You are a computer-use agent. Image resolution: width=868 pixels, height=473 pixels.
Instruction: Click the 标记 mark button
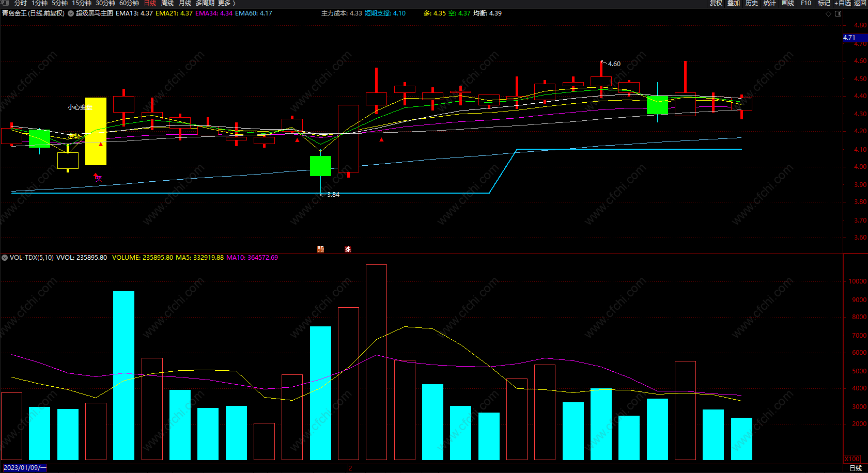click(x=824, y=3)
